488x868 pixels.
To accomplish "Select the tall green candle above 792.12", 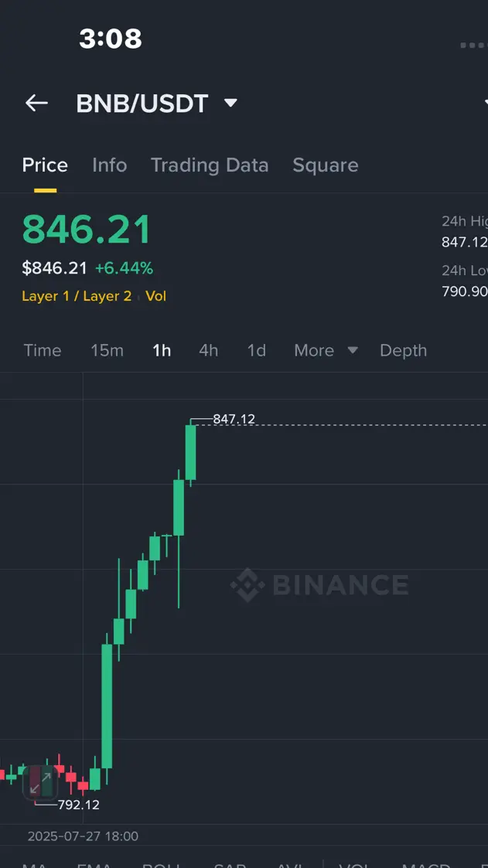I will (107, 707).
